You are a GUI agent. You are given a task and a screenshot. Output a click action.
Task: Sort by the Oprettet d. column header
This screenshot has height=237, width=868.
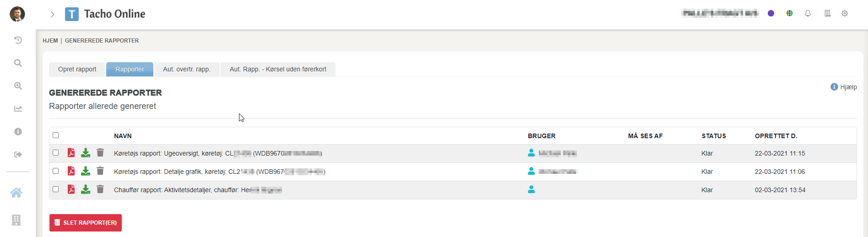tap(776, 136)
